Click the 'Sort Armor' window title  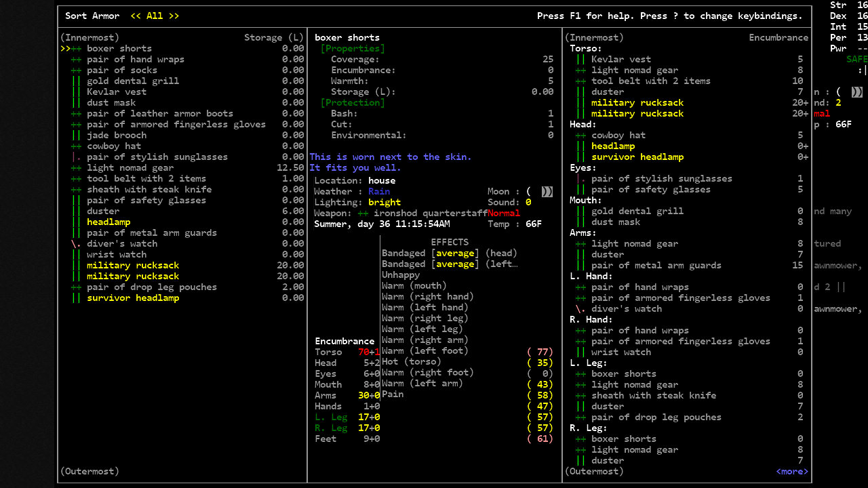tap(92, 16)
